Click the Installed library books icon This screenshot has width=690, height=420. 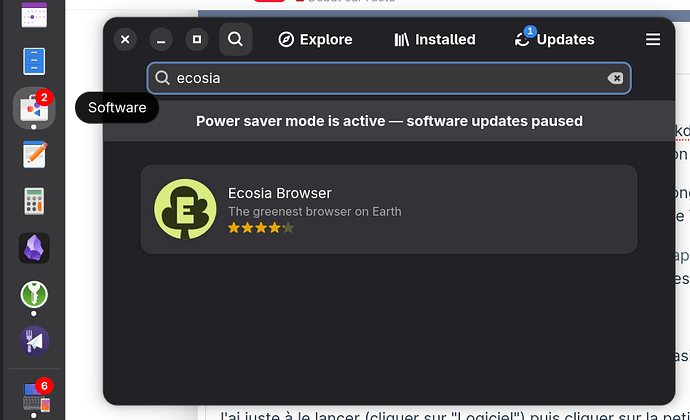pyautogui.click(x=401, y=40)
